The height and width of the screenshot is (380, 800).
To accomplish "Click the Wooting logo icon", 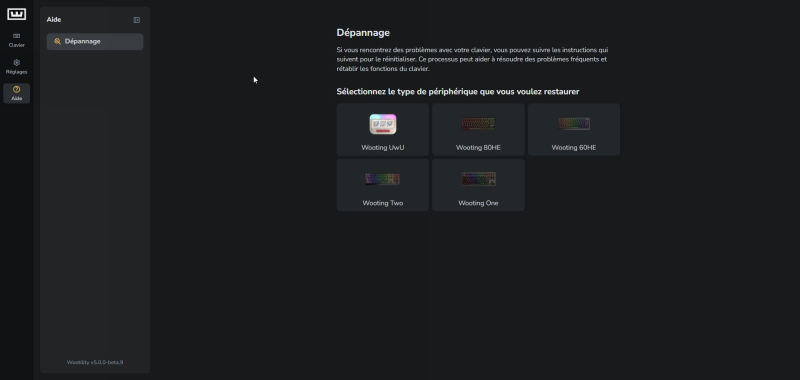I will click(16, 14).
